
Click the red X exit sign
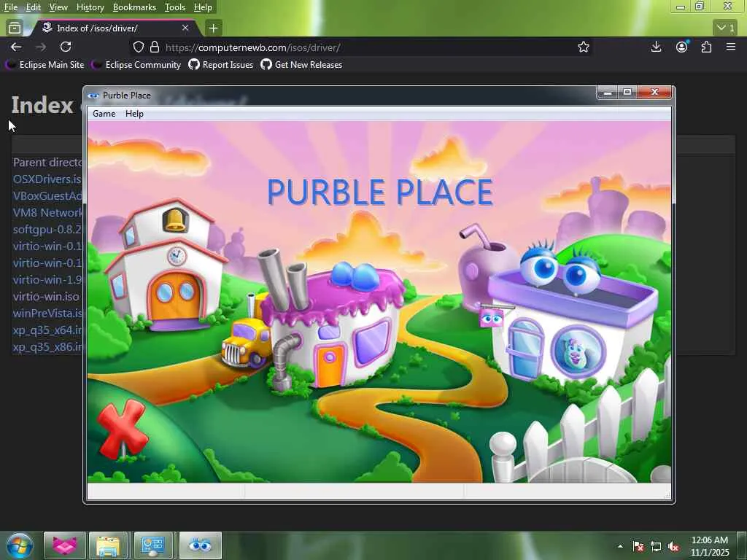[123, 429]
